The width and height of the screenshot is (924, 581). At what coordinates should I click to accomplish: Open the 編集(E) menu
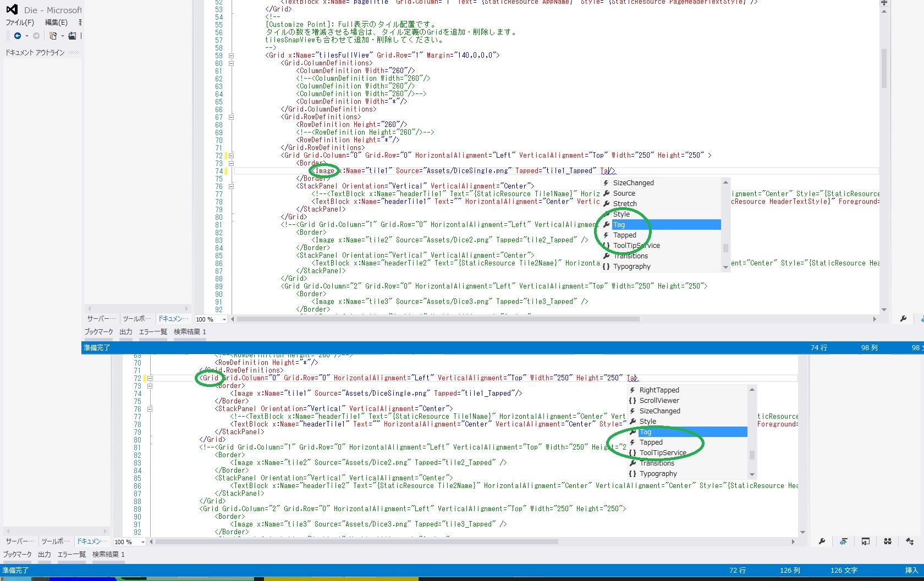pyautogui.click(x=56, y=23)
